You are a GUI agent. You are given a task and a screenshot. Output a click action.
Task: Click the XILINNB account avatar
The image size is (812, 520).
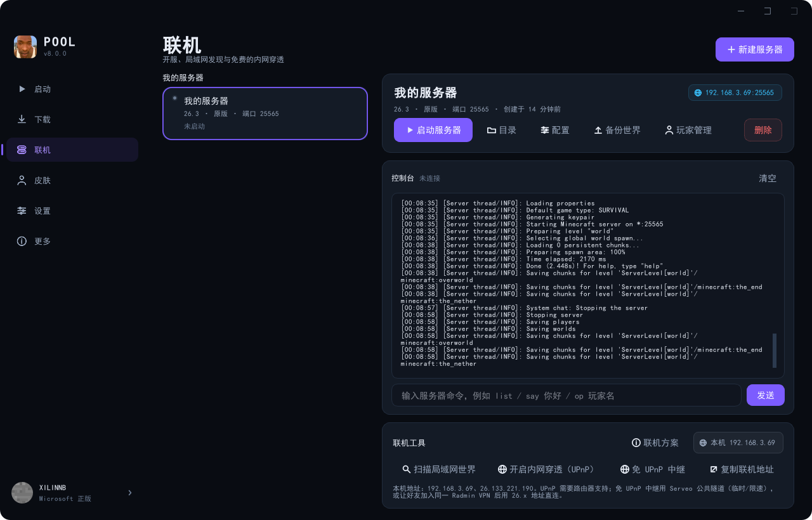coord(22,493)
